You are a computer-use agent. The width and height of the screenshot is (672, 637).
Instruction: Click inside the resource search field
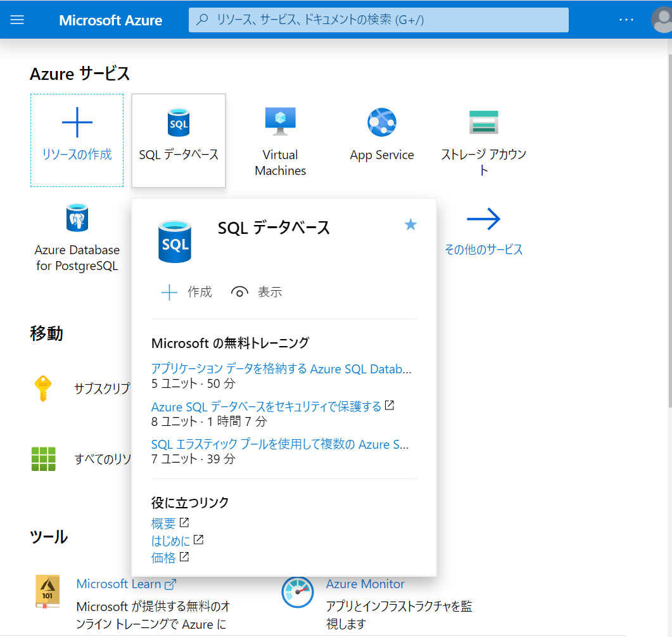378,20
